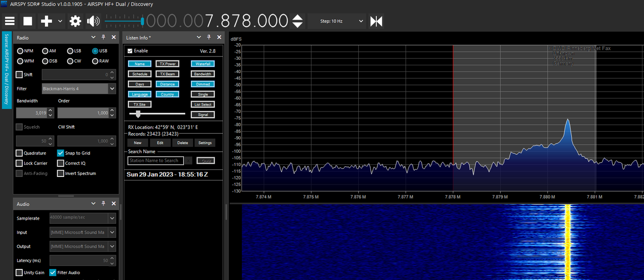Select NFM mode
The width and height of the screenshot is (644, 280).
(25, 51)
